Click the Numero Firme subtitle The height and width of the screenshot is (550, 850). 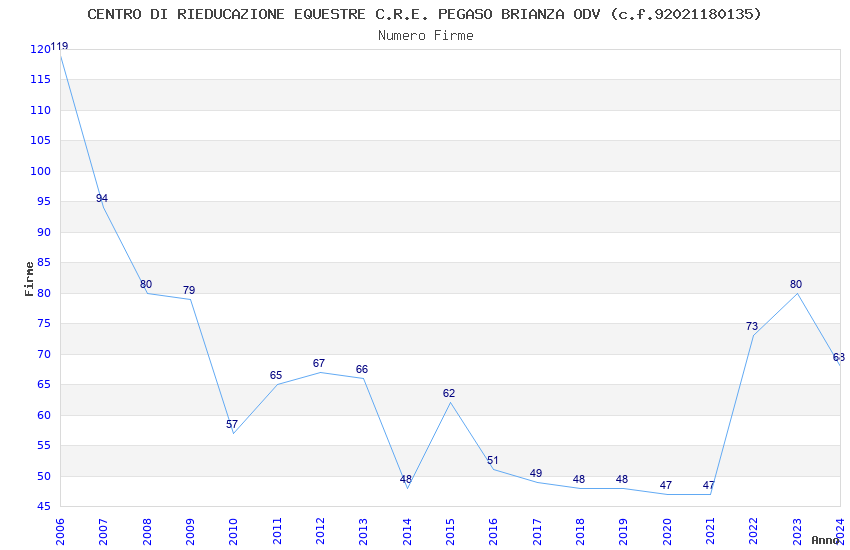pyautogui.click(x=426, y=36)
